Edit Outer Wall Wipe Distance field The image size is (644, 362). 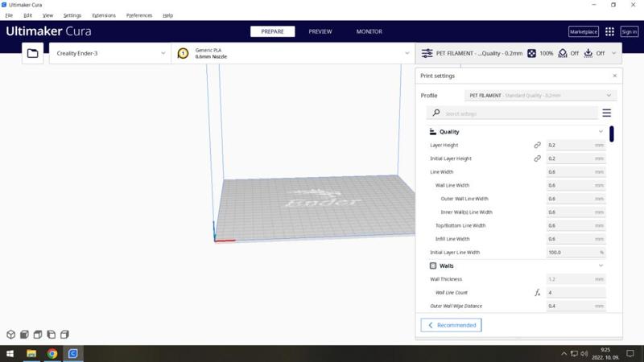coord(576,306)
